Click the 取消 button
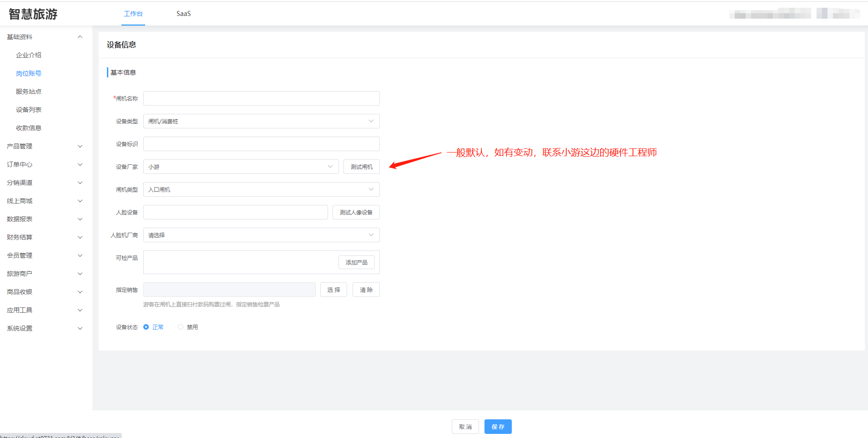Image resolution: width=868 pixels, height=438 pixels. (x=465, y=427)
